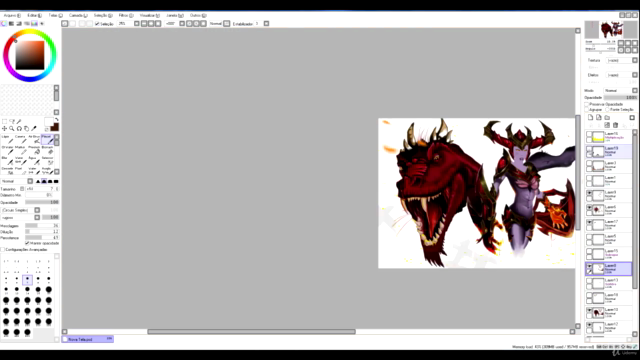Viewport: 640px width, 360px height.
Task: Enable the Fonte Seleção checkbox
Action: click(607, 110)
